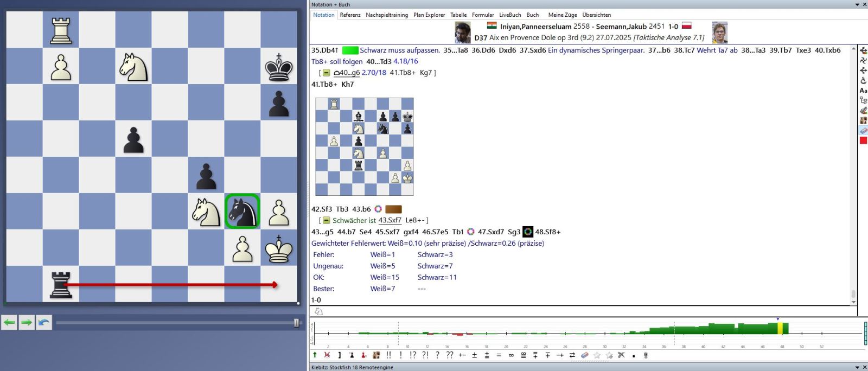The image size is (868, 371).
Task: Open the Plan Explorer tab
Action: 429,15
